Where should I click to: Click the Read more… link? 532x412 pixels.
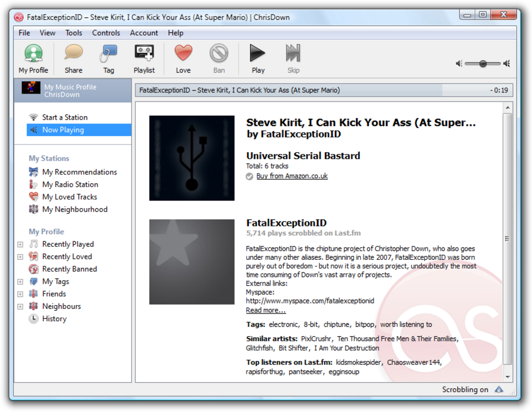point(265,310)
